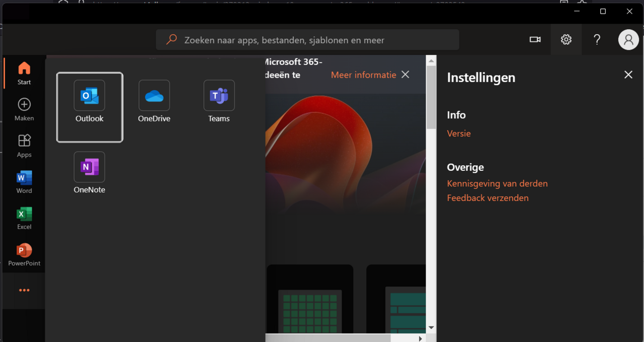Open the profile avatar menu

point(628,39)
